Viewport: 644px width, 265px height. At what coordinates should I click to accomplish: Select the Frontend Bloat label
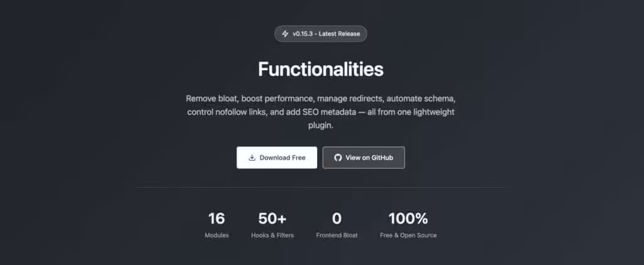pos(336,235)
